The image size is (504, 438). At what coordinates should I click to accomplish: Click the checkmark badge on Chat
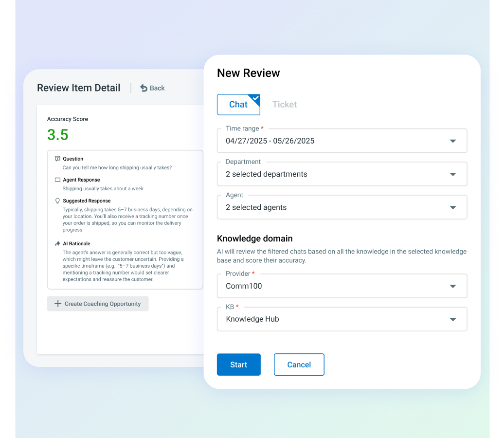(255, 99)
